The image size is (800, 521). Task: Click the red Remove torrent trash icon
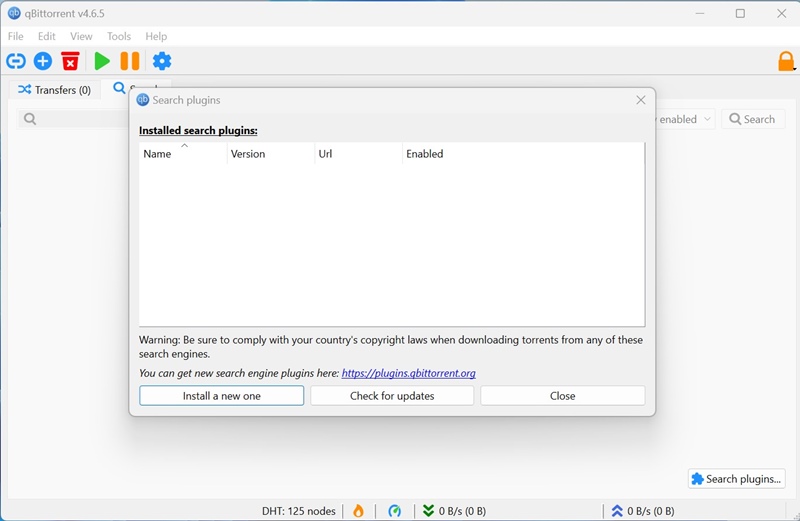70,61
